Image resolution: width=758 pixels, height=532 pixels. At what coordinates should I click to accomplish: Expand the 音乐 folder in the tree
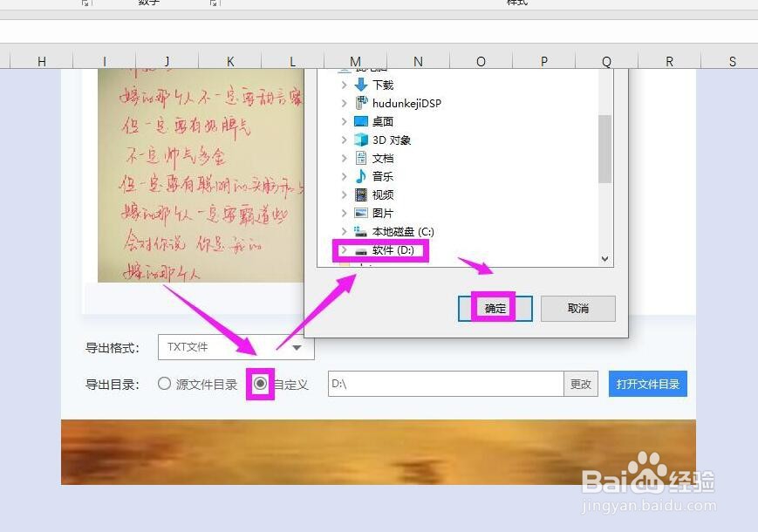tap(344, 176)
